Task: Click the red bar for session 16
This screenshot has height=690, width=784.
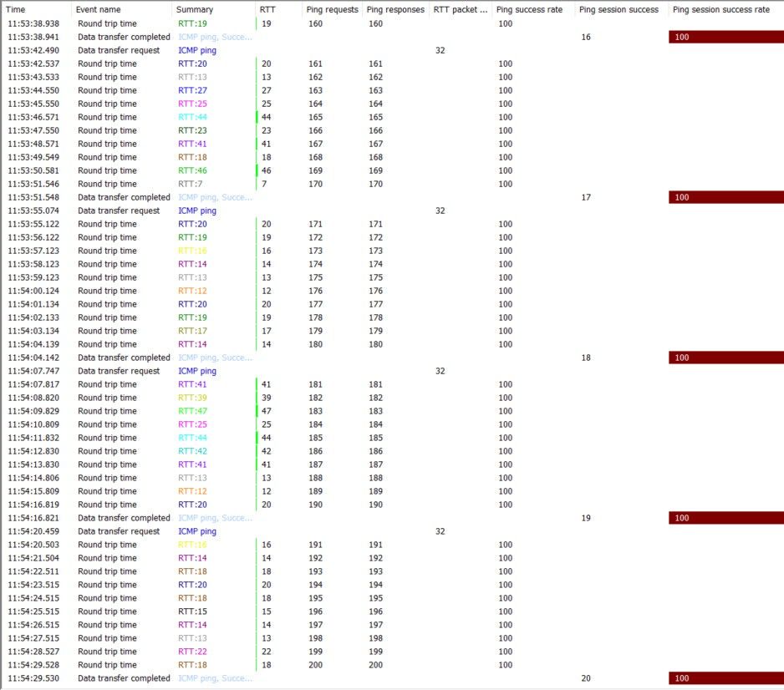Action: tap(725, 37)
